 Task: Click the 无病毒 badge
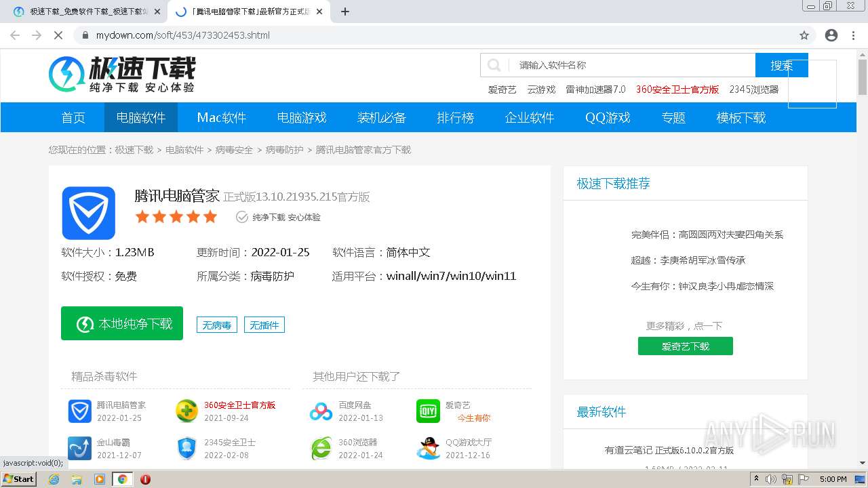(x=217, y=325)
